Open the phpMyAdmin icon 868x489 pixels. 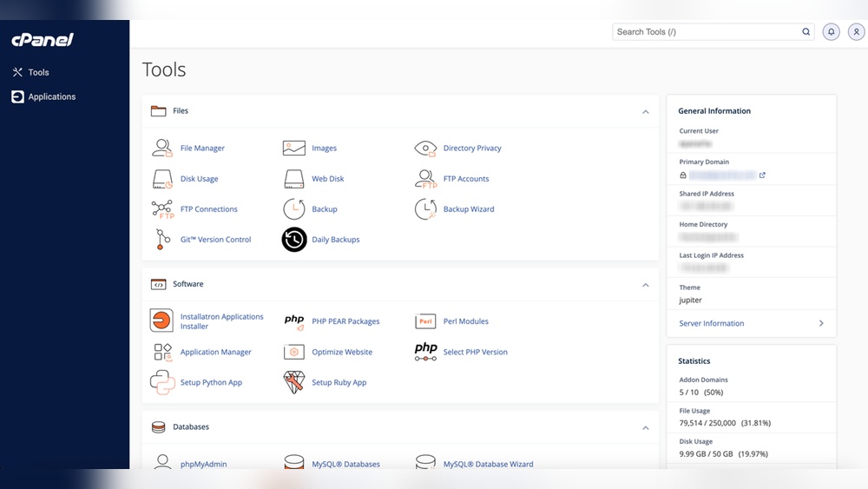click(162, 462)
